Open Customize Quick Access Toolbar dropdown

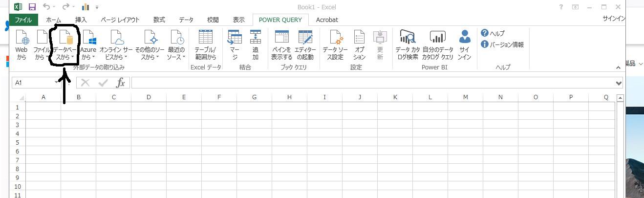tap(97, 7)
